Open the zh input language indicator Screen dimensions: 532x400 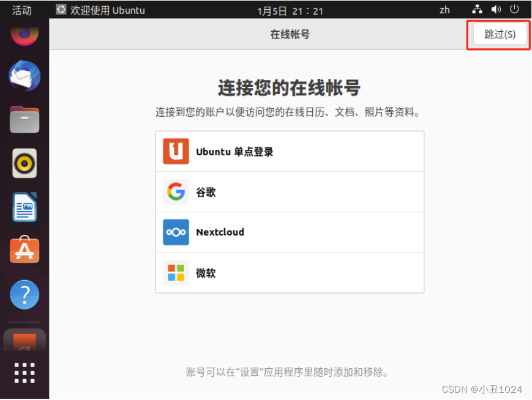[x=444, y=10]
